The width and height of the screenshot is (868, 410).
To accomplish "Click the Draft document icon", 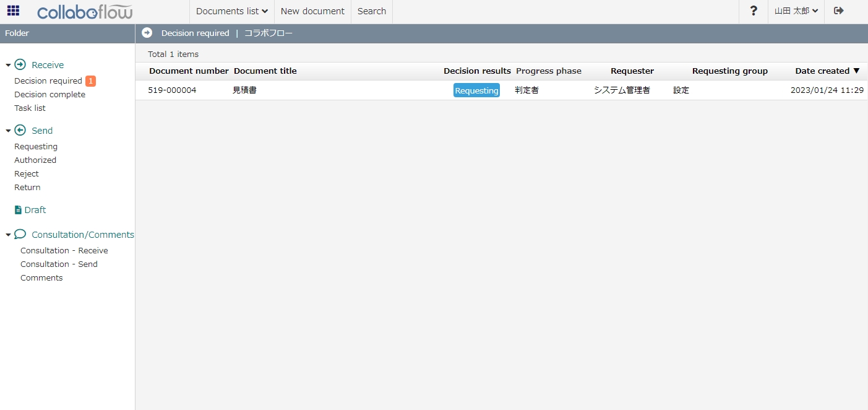I will pyautogui.click(x=18, y=210).
